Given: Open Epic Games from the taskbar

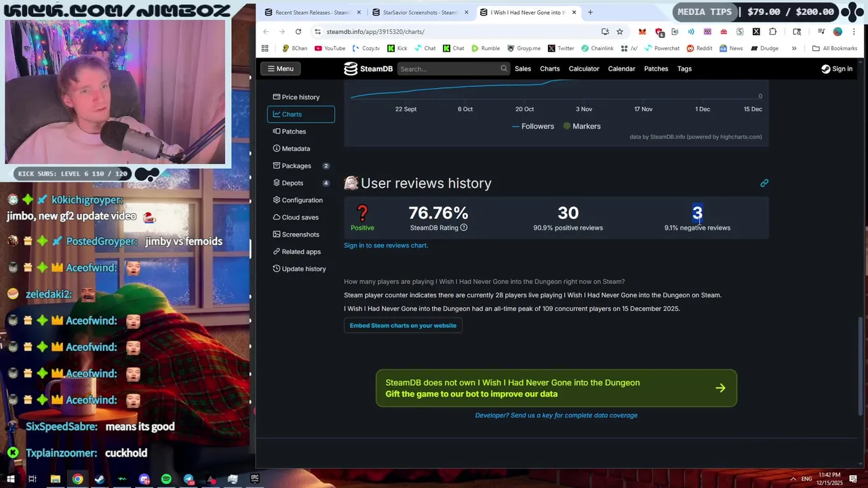Looking at the screenshot, I should point(255,479).
